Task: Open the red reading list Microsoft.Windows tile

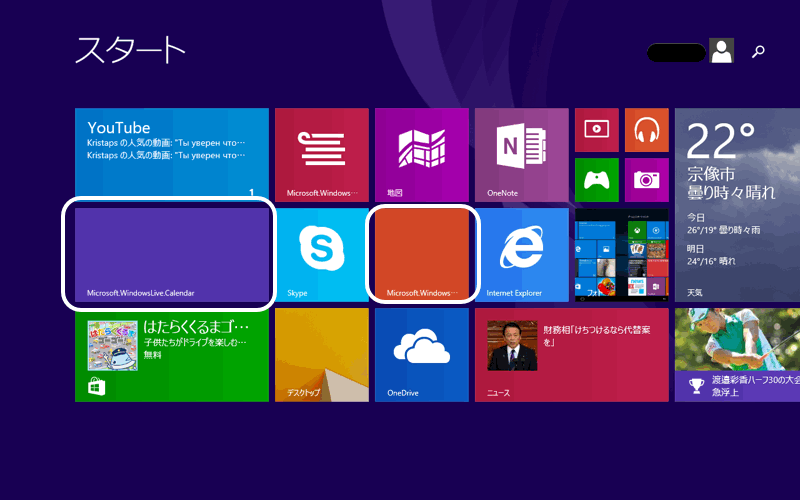Action: (321, 154)
